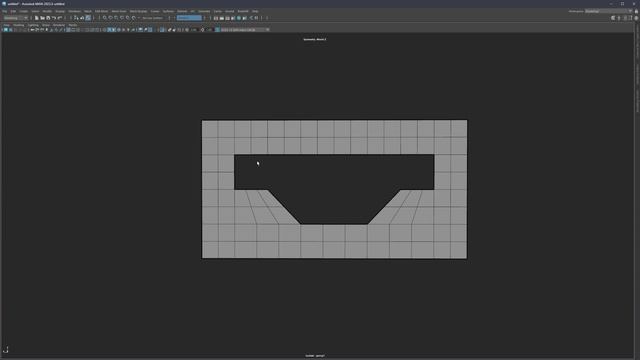
Task: Undo the last action icon
Action: (x=53, y=18)
